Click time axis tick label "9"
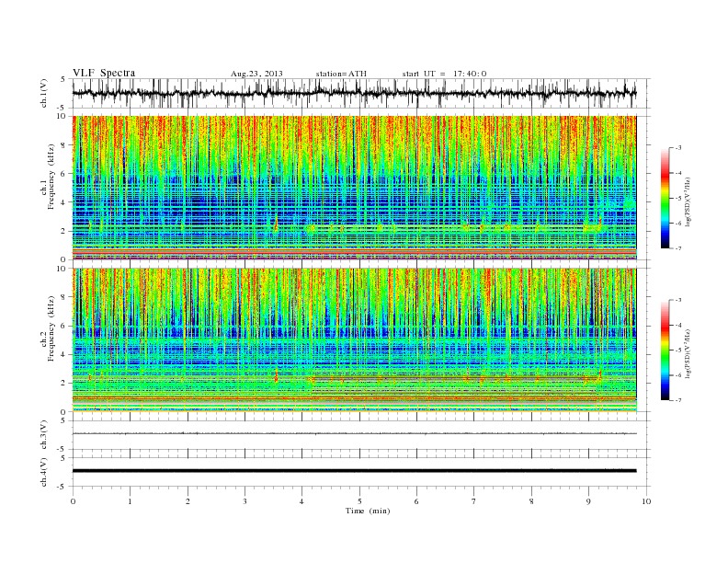 [x=588, y=501]
